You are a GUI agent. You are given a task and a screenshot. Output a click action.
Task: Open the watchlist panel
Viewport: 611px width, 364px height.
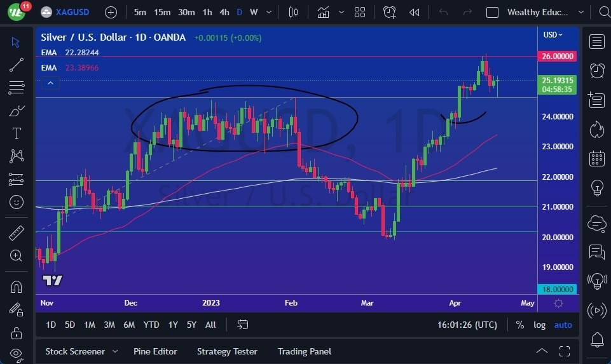click(596, 41)
